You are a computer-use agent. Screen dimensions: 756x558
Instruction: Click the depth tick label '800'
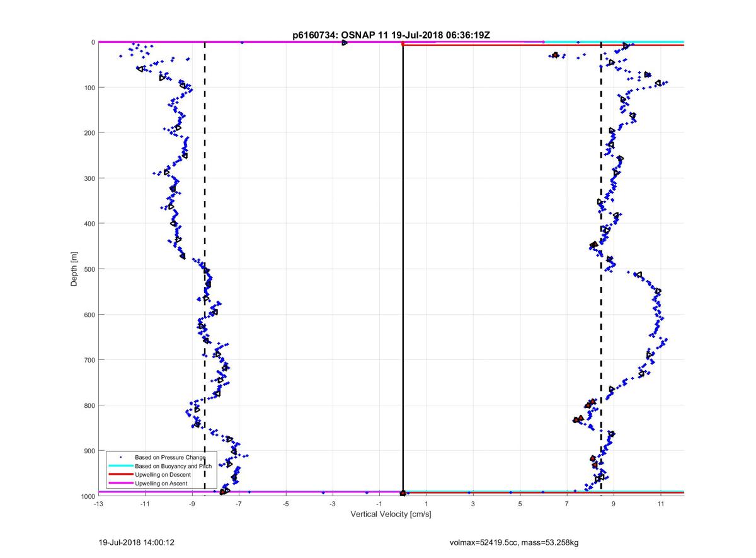89,405
